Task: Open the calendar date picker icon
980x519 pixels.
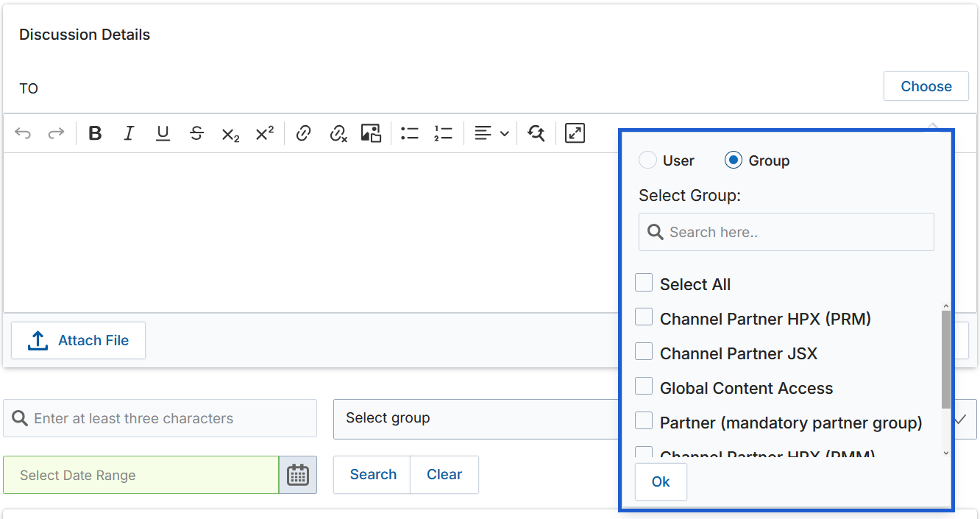Action: point(298,475)
